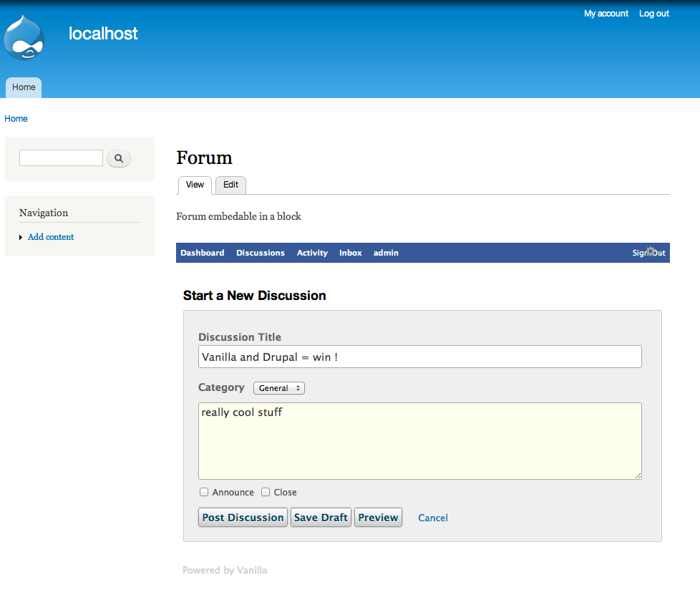Open the My account link

click(x=606, y=14)
